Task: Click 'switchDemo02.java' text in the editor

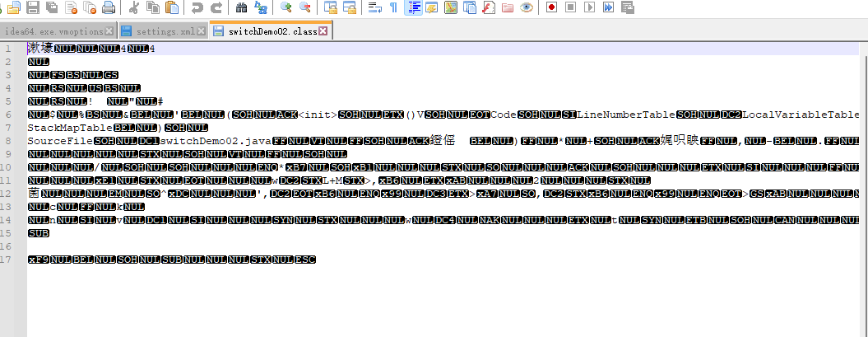Action: 216,142
